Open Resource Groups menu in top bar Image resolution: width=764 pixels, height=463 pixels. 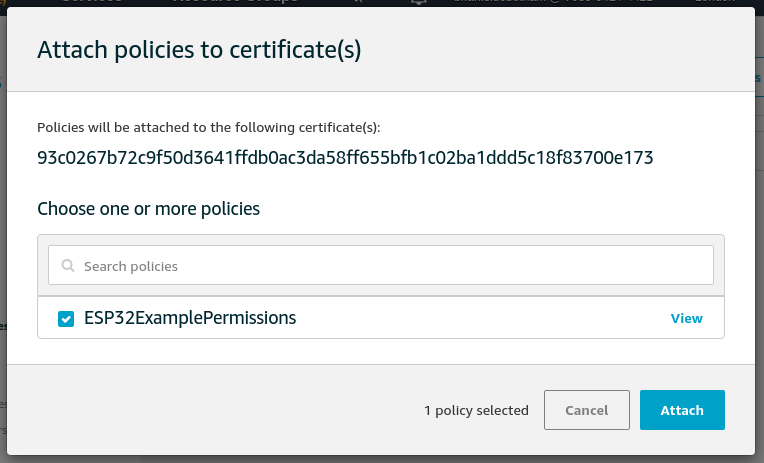[236, 2]
